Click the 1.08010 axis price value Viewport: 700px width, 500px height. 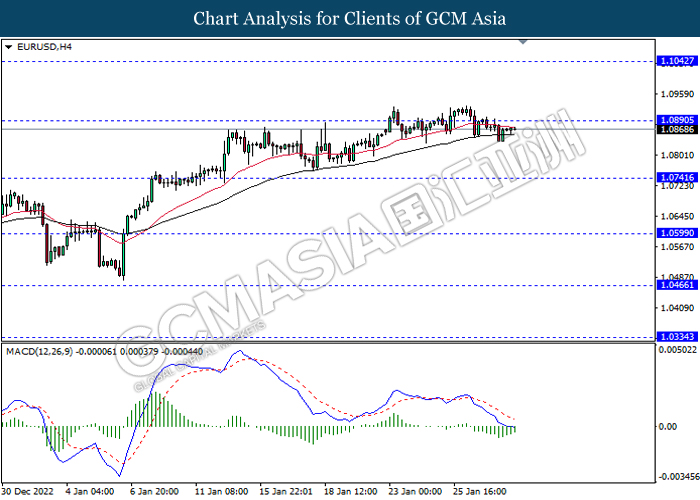click(677, 155)
